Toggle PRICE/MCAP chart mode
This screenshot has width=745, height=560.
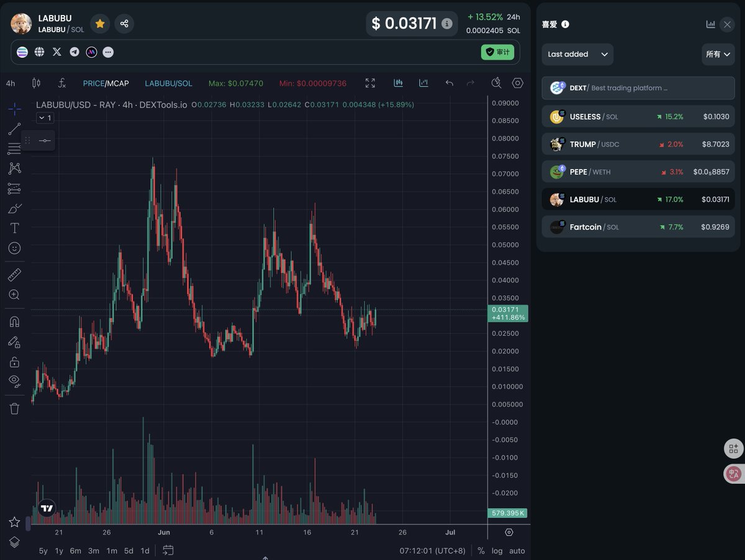pos(106,83)
